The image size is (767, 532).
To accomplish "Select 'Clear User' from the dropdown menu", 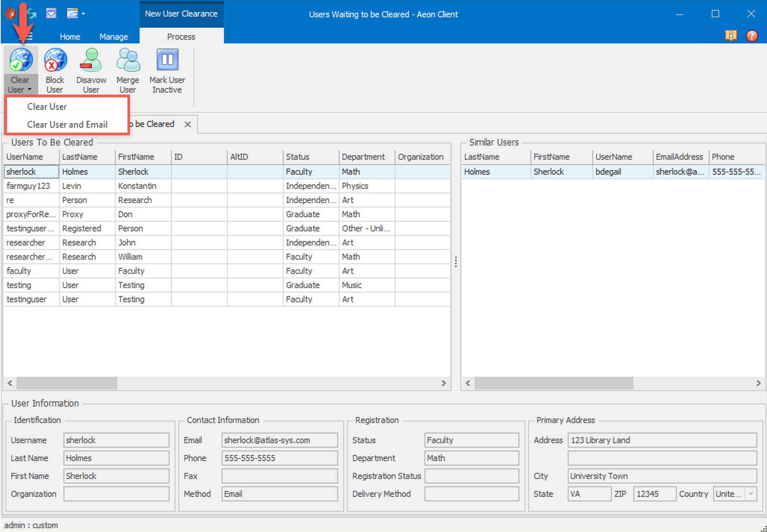I will coord(47,106).
